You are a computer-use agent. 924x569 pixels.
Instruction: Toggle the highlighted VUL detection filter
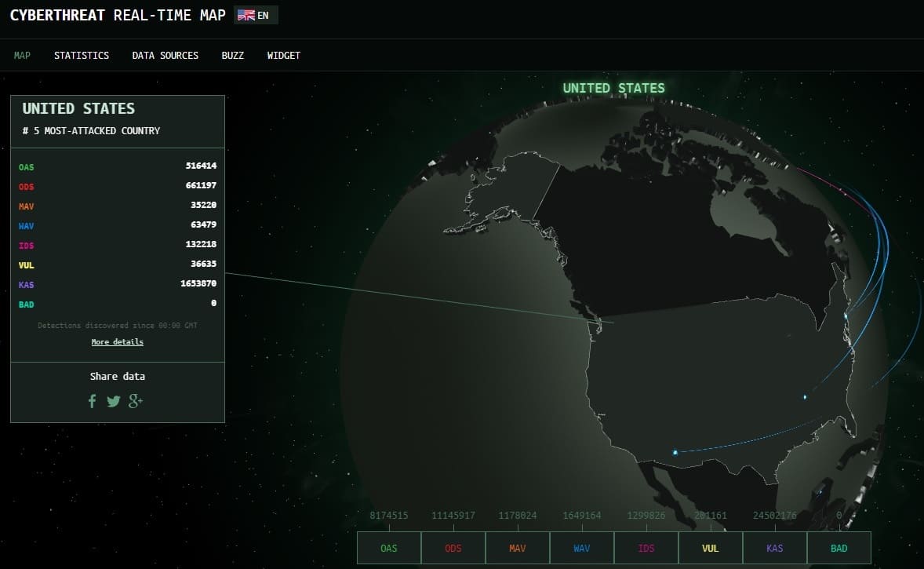click(710, 548)
